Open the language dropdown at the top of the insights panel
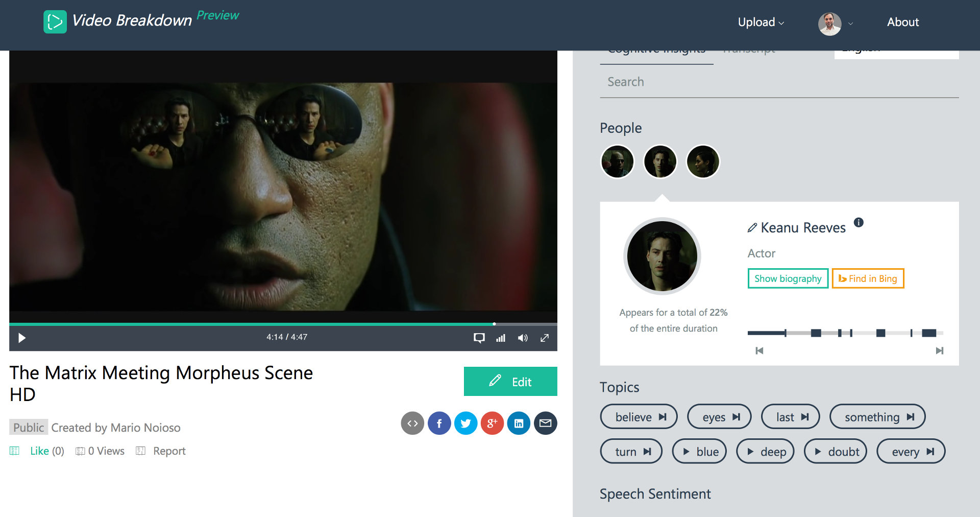 (x=896, y=54)
